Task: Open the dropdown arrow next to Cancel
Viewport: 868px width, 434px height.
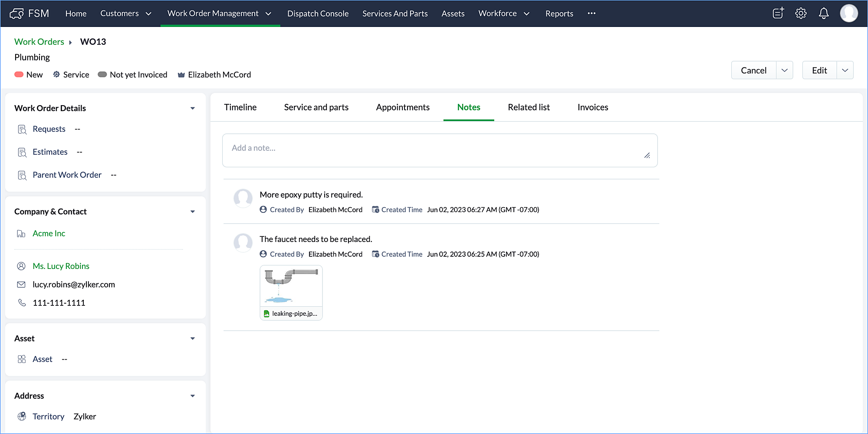Action: (x=784, y=70)
